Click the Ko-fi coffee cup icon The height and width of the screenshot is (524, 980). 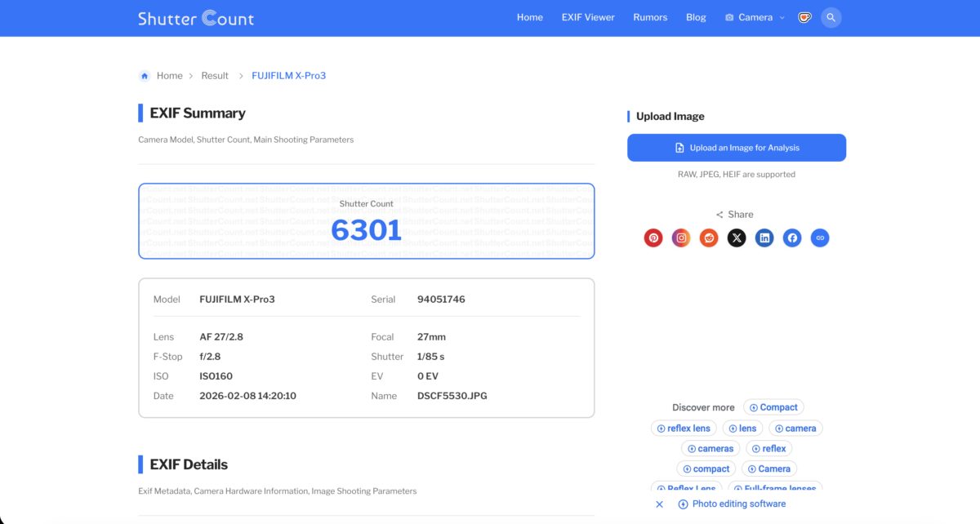pos(804,17)
